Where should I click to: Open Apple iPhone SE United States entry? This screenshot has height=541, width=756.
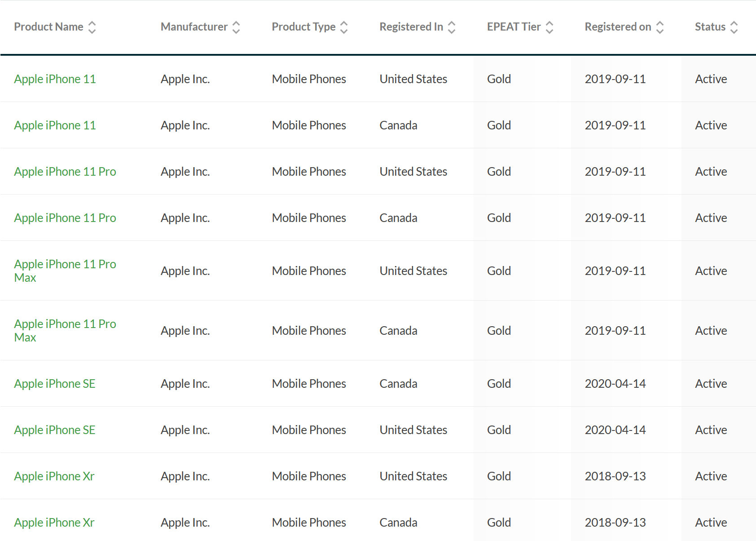(x=55, y=430)
